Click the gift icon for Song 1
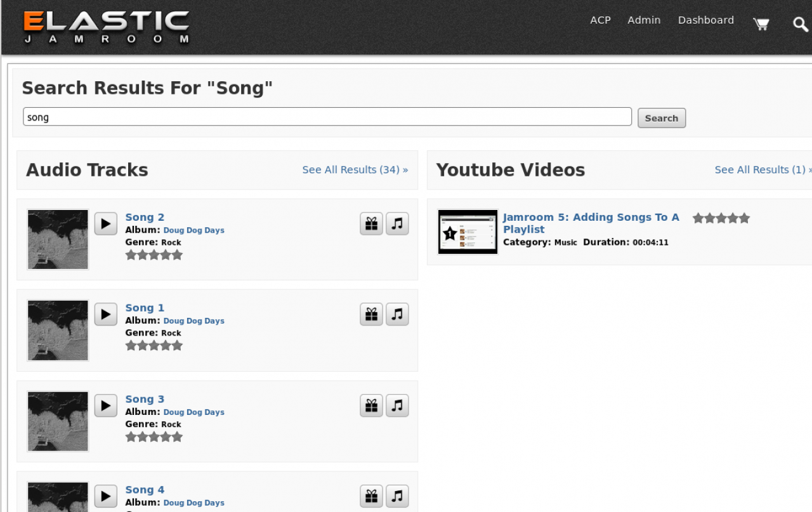The width and height of the screenshot is (812, 512). click(x=371, y=314)
